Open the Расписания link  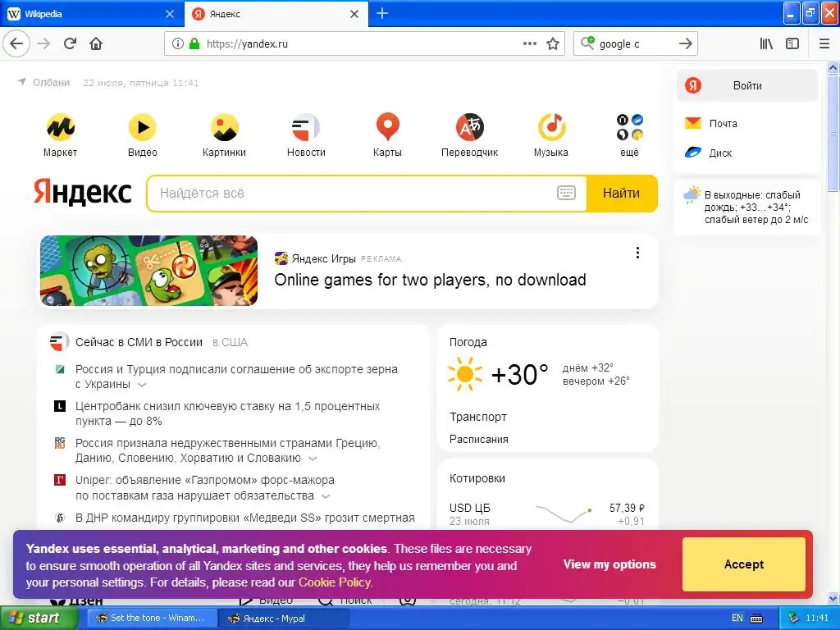pos(479,440)
